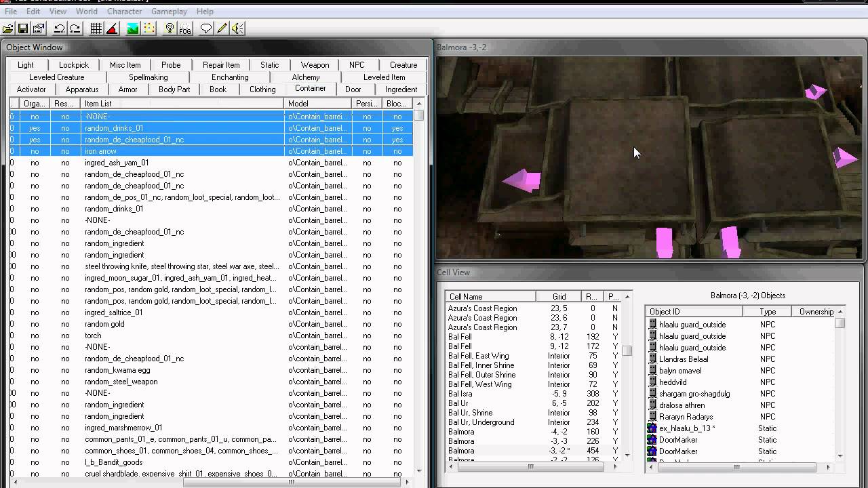Click the Undo arrow icon
The height and width of the screenshot is (488, 868).
[x=59, y=28]
